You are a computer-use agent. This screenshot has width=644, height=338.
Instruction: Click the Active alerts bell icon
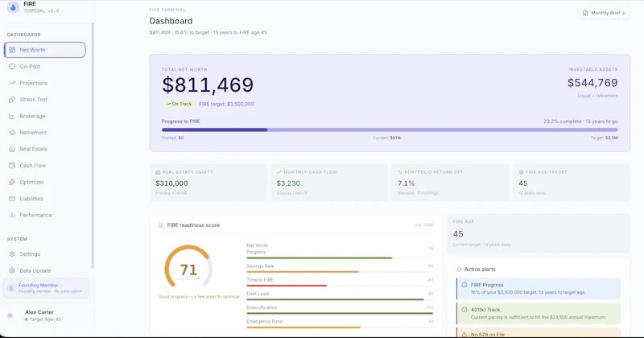point(459,270)
